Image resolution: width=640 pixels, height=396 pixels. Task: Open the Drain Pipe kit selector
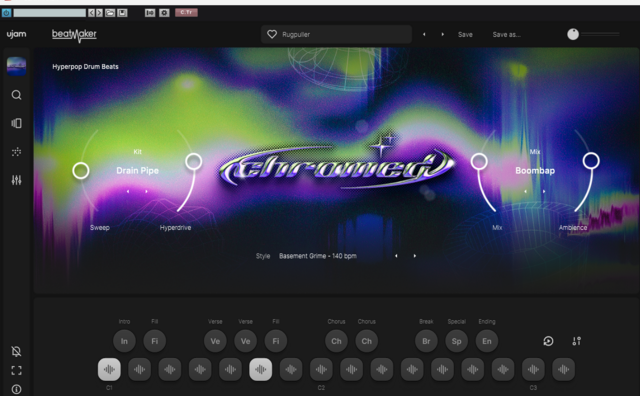[x=138, y=171]
